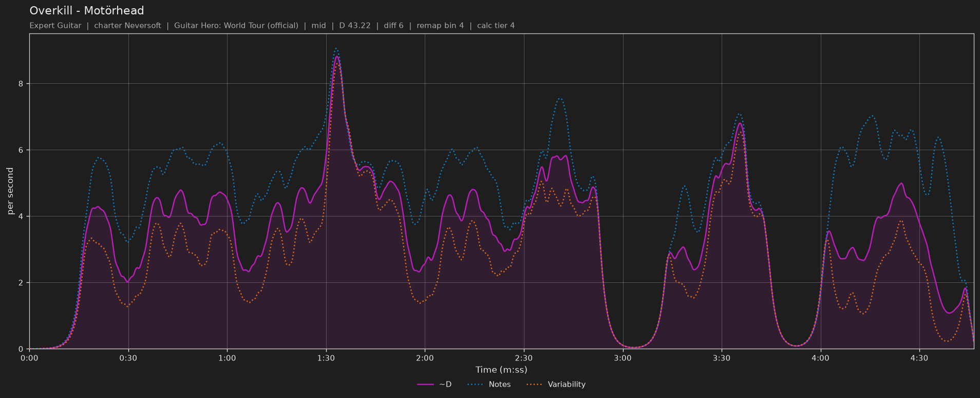Click the 3:00 x-axis tick label

point(623,358)
